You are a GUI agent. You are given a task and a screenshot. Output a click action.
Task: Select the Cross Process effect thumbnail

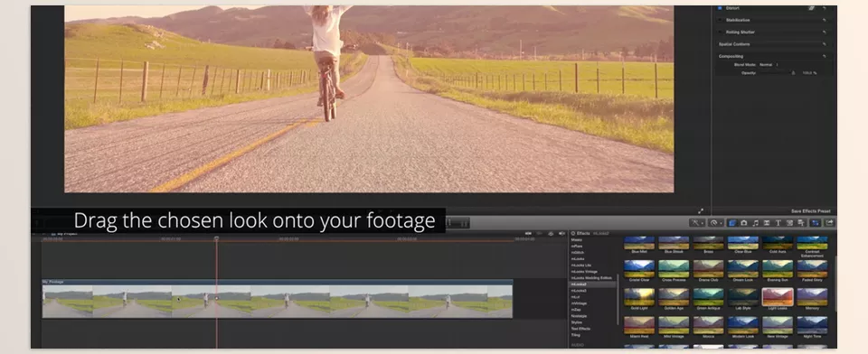click(x=674, y=269)
